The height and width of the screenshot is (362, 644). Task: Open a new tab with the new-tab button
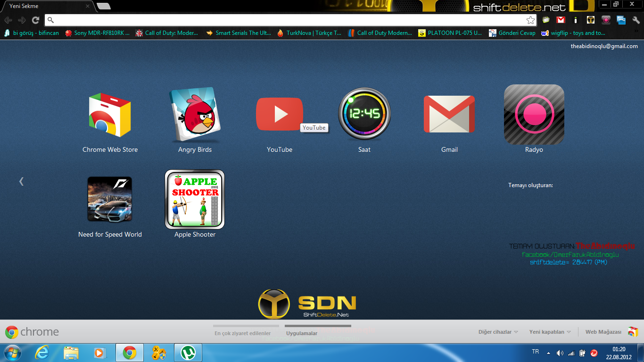(x=104, y=6)
